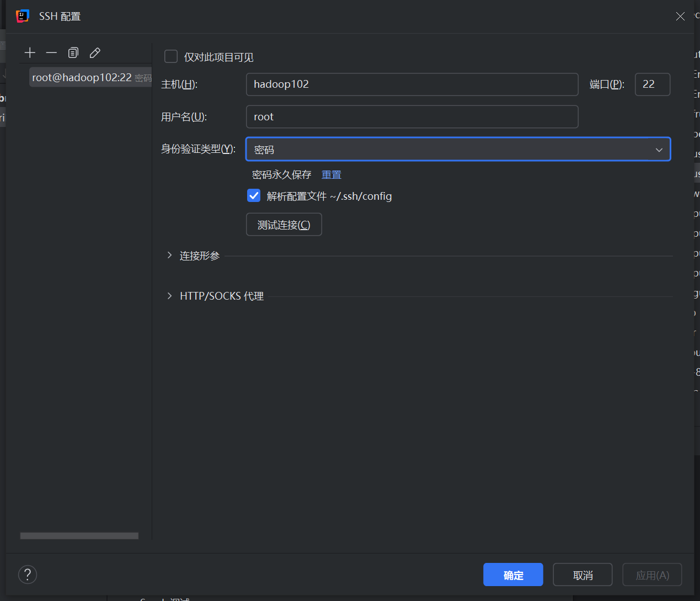
Task: Enable 仅对此项目可见 option
Action: 171,56
